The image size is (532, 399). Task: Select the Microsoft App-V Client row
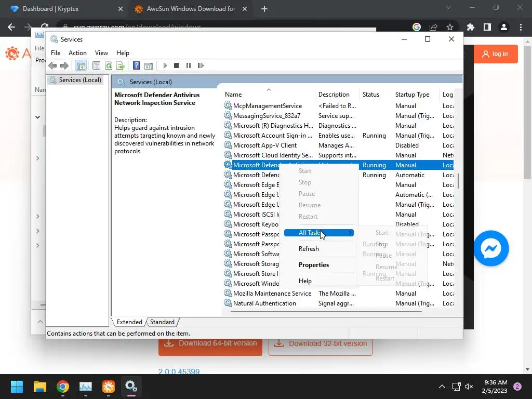[x=338, y=145]
